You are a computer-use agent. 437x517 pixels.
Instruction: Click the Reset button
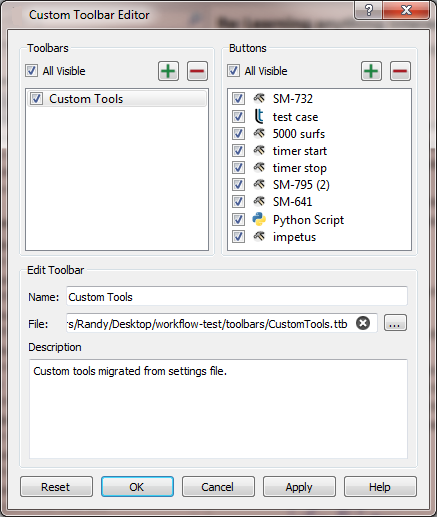56,487
